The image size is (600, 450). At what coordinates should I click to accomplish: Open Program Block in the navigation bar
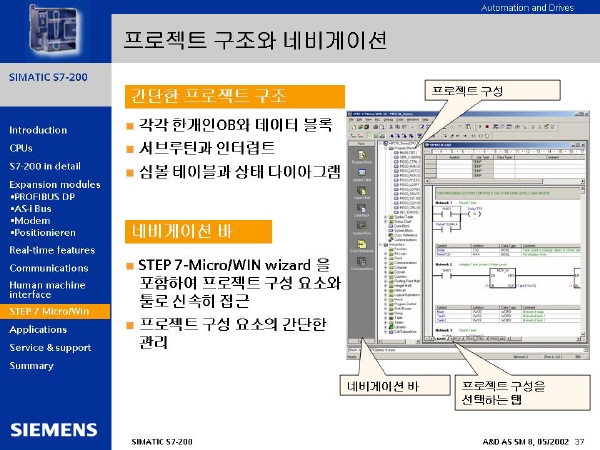click(362, 156)
